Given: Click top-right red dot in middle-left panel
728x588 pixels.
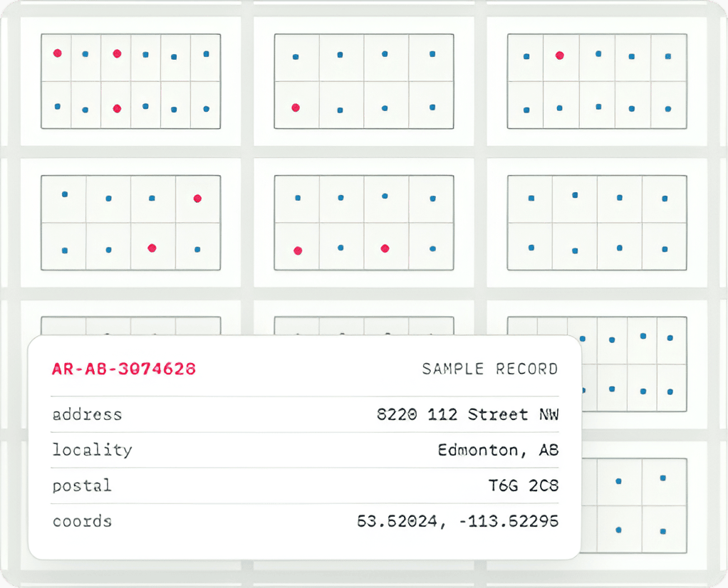Looking at the screenshot, I should point(197,199).
